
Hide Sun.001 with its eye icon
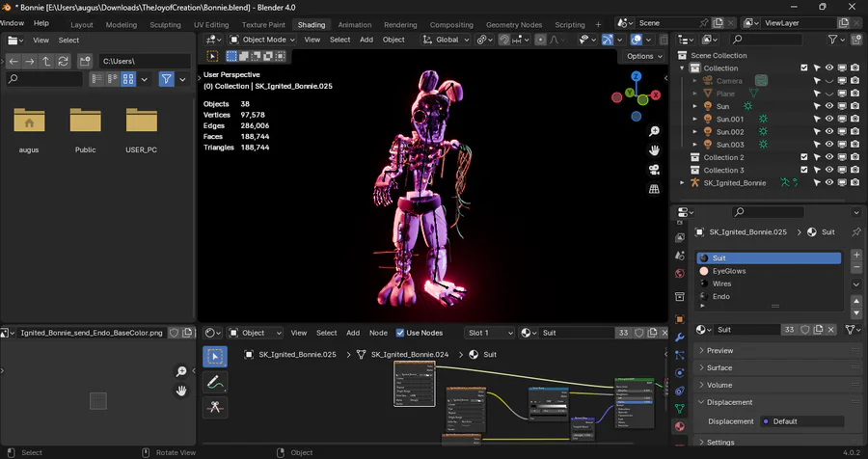click(829, 119)
